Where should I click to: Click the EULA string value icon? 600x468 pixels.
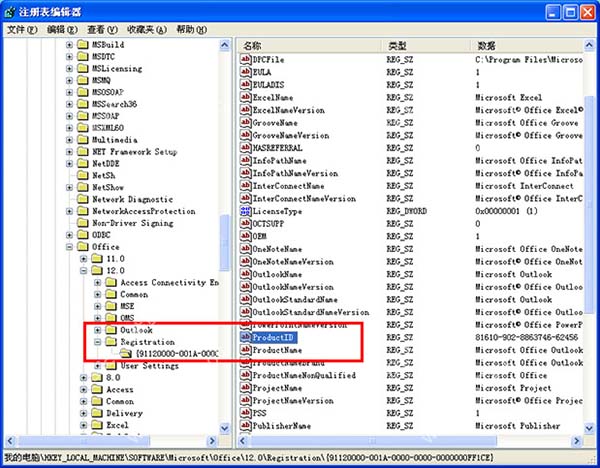point(245,72)
